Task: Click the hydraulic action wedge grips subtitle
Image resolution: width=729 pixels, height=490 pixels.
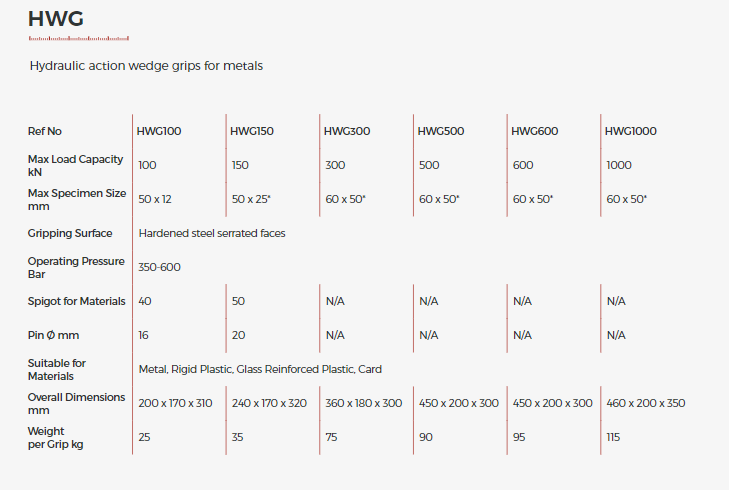Action: (x=146, y=66)
